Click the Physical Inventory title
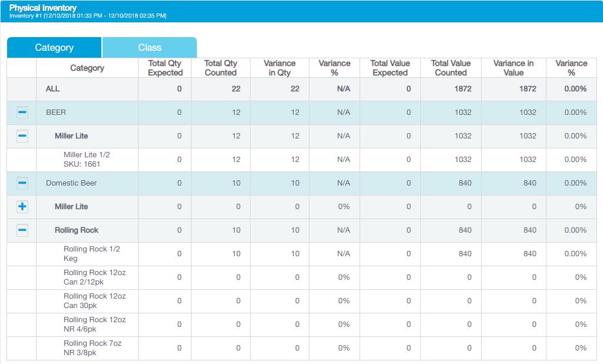The height and width of the screenshot is (364, 603). coord(42,8)
